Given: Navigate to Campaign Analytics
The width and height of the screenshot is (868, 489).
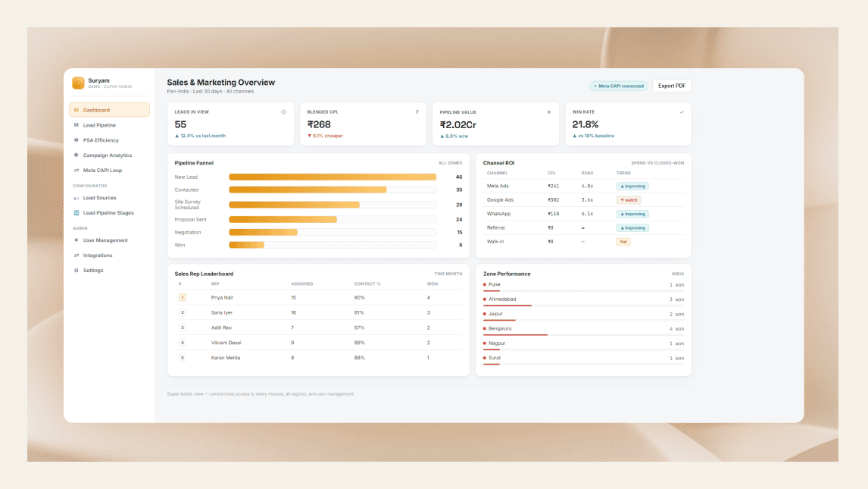Looking at the screenshot, I should point(109,155).
